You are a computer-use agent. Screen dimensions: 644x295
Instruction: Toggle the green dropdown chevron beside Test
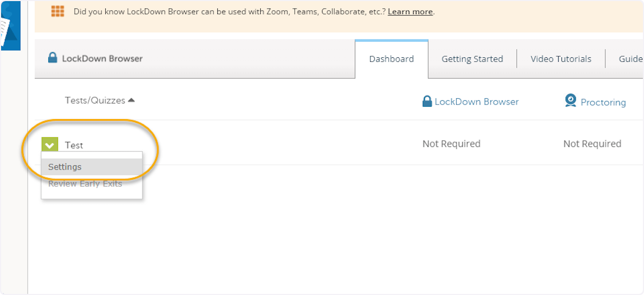pyautogui.click(x=50, y=145)
